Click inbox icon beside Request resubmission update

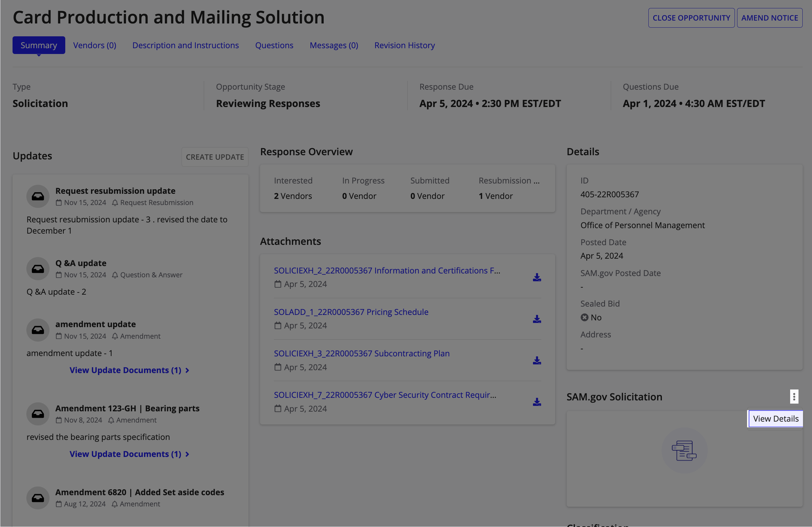[x=38, y=196]
